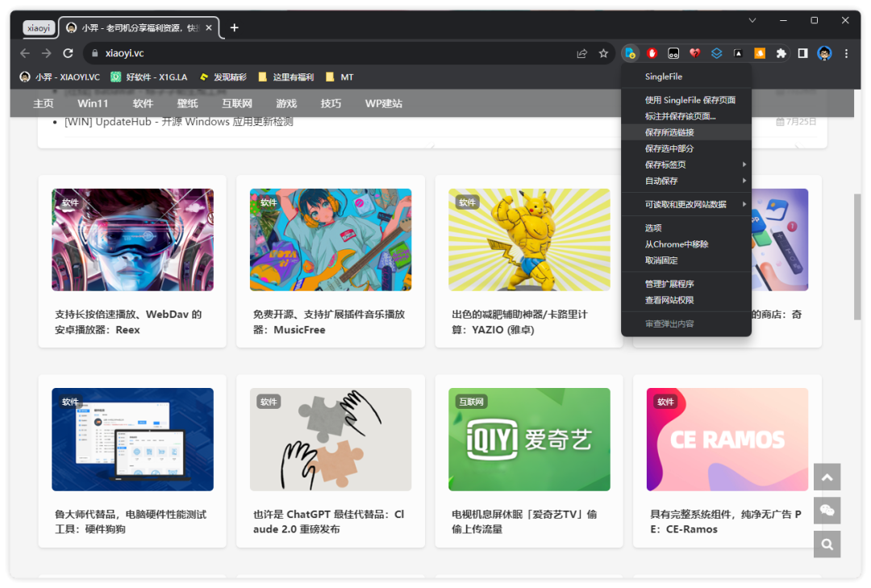Open 互联网 in site navigation
Viewport: 871px width, 588px height.
click(x=236, y=103)
